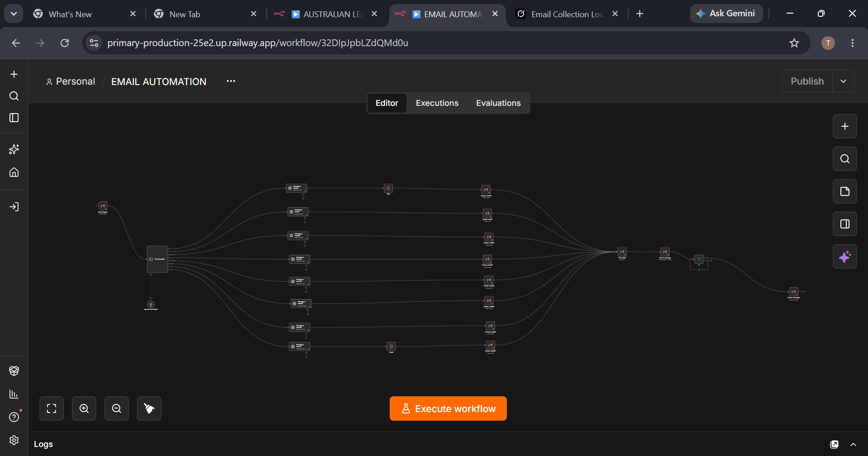This screenshot has width=868, height=456.
Task: Open the stacked-box icon in the left sidebar
Action: (x=14, y=370)
